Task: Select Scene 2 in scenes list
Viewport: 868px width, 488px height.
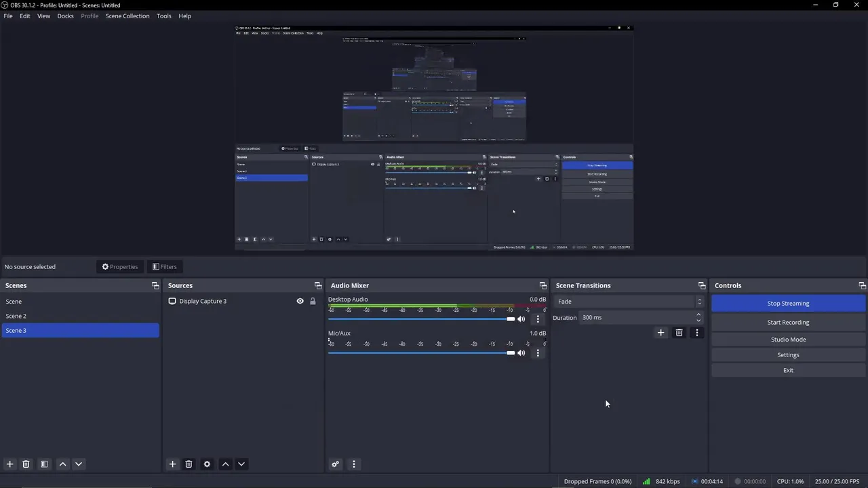Action: [x=80, y=316]
